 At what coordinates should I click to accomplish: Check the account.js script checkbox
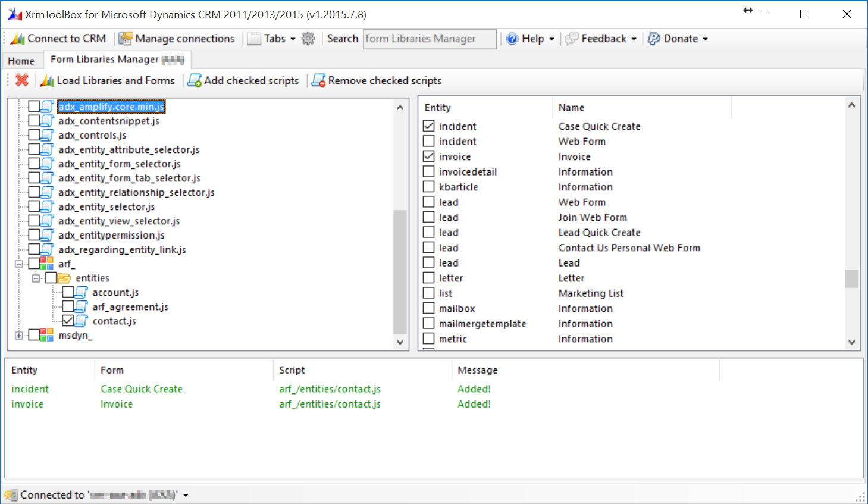(x=68, y=292)
